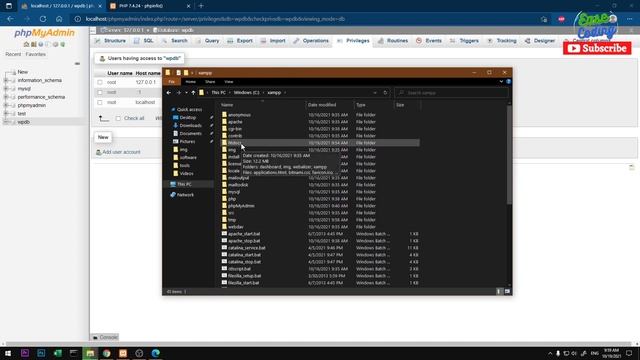The height and width of the screenshot is (360, 640).
Task: Select the apache folder
Action: coord(235,122)
